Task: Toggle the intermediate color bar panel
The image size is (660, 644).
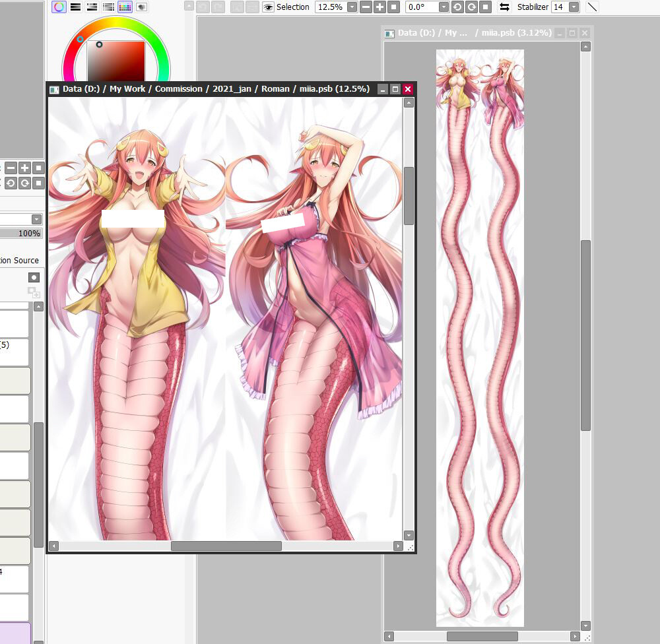Action: [x=109, y=7]
